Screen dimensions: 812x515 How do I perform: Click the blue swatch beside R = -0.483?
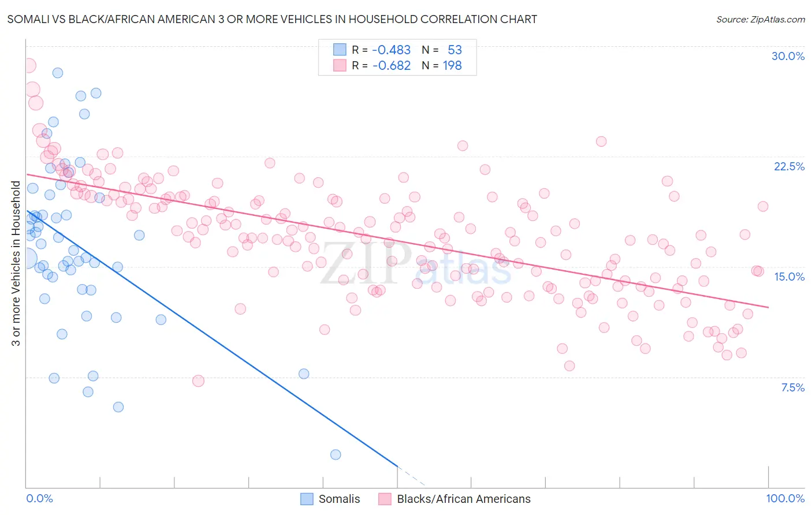point(340,50)
